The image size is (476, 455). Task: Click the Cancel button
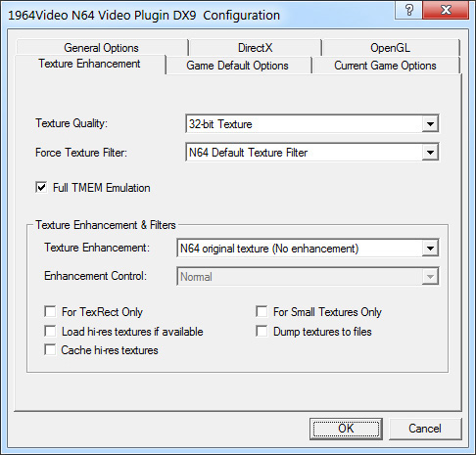[425, 429]
